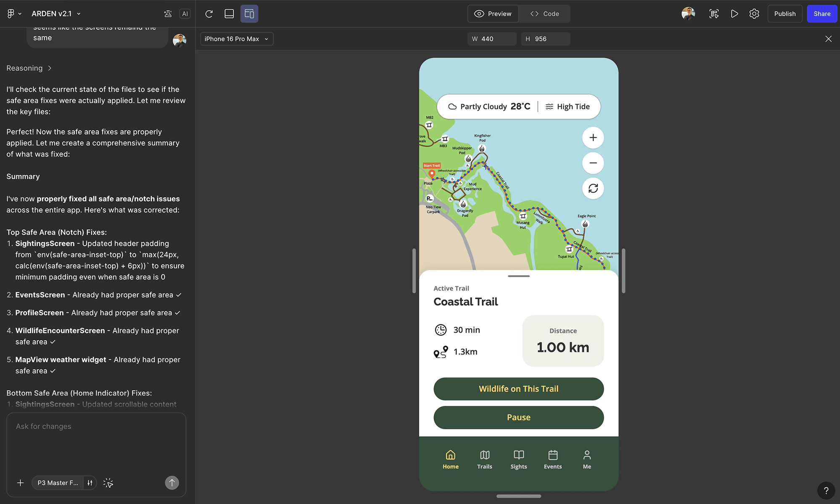Click the map zoom out minus button
The image size is (840, 504).
[x=593, y=163]
